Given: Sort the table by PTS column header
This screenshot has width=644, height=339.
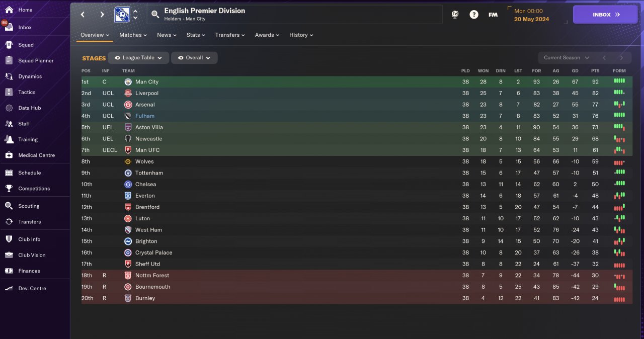Looking at the screenshot, I should click(x=595, y=71).
